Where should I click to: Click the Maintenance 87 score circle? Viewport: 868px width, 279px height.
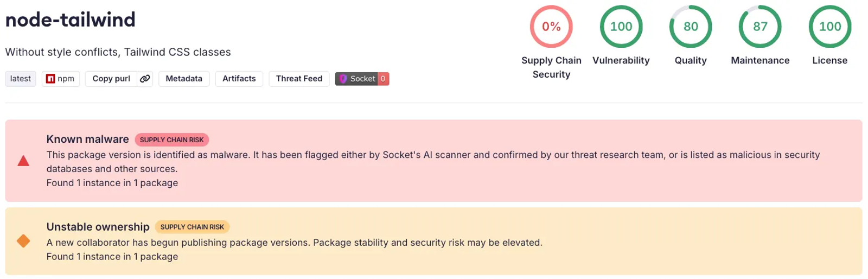coord(760,27)
